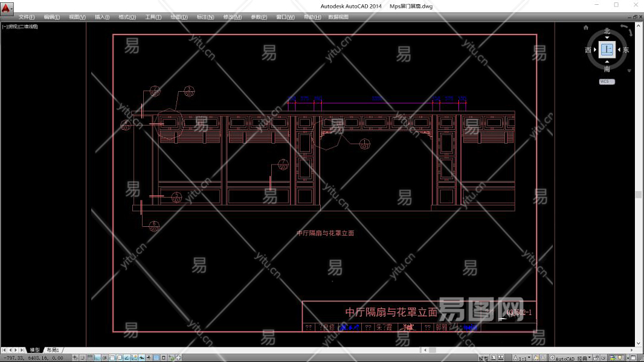Toggle grid display in status bar

(90, 358)
